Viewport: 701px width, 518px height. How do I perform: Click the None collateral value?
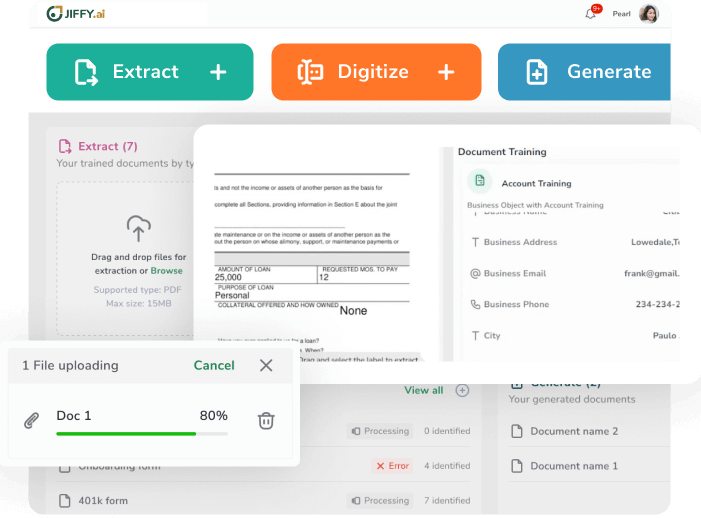(x=353, y=311)
